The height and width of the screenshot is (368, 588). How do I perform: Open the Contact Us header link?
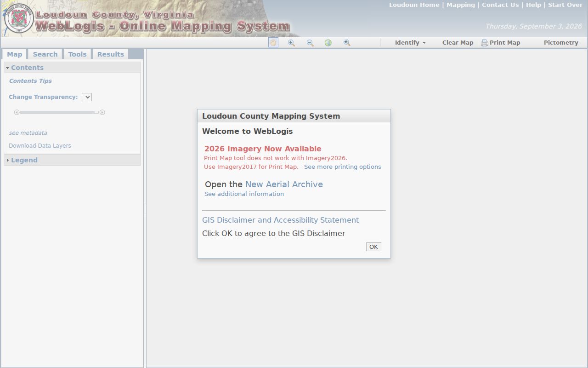pos(500,5)
